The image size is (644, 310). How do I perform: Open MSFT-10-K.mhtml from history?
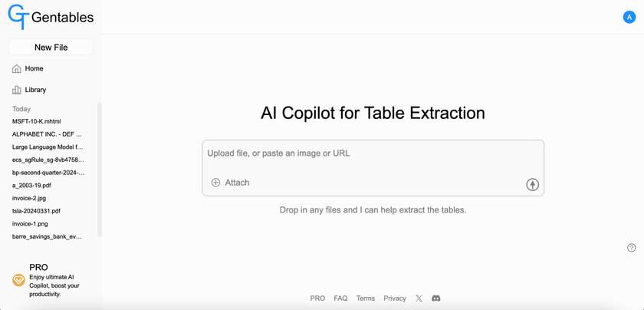37,121
